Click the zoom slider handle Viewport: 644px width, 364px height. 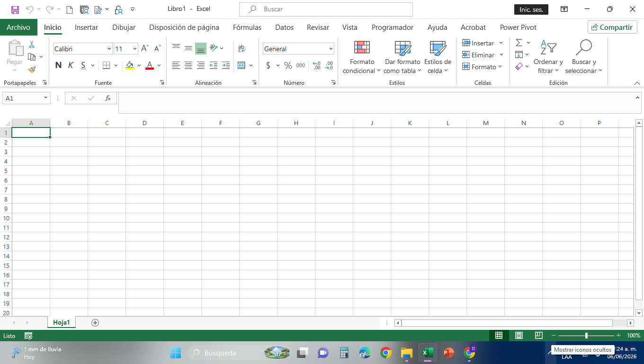(586, 335)
